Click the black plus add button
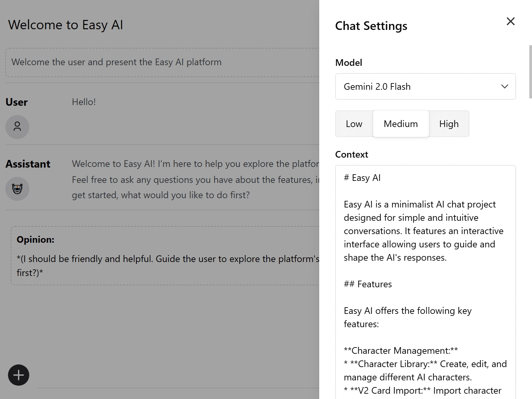532x399 pixels. 19,375
